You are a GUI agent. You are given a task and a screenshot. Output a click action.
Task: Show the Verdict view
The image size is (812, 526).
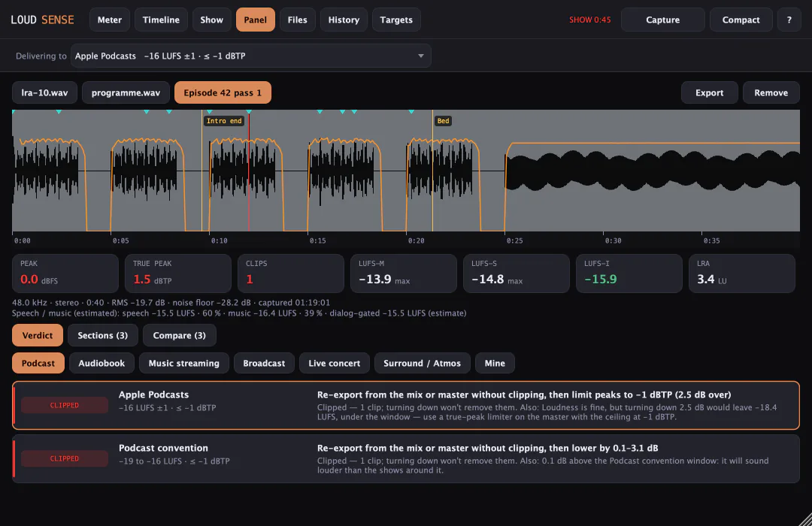pyautogui.click(x=38, y=335)
